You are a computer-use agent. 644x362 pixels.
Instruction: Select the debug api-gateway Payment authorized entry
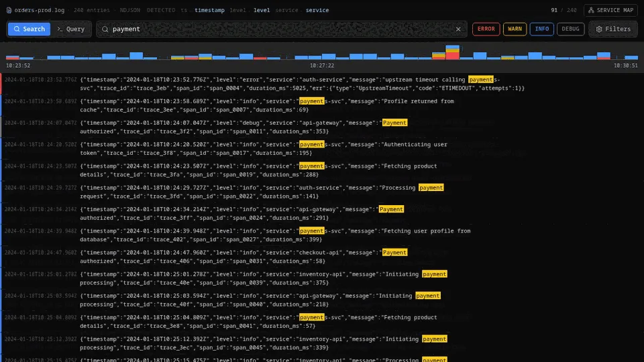(322, 127)
